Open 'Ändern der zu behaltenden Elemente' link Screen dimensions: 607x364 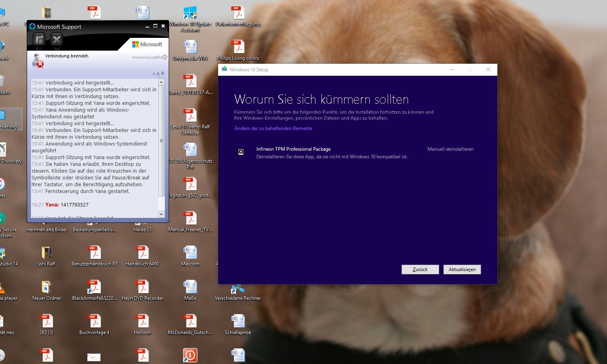(273, 128)
